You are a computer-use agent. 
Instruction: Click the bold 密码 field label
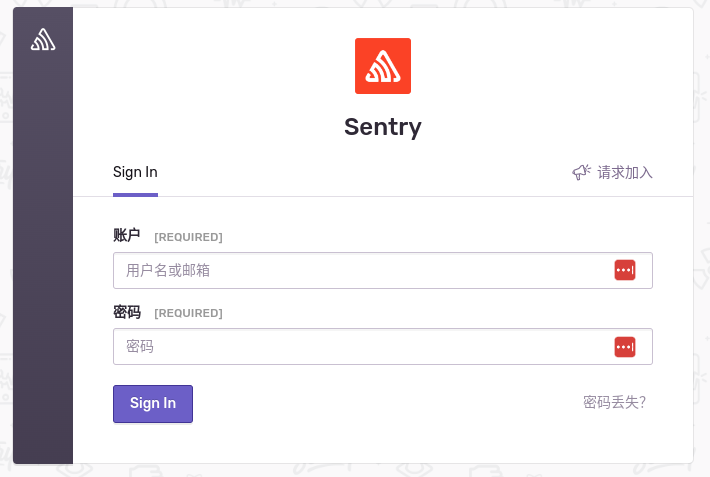coord(127,312)
